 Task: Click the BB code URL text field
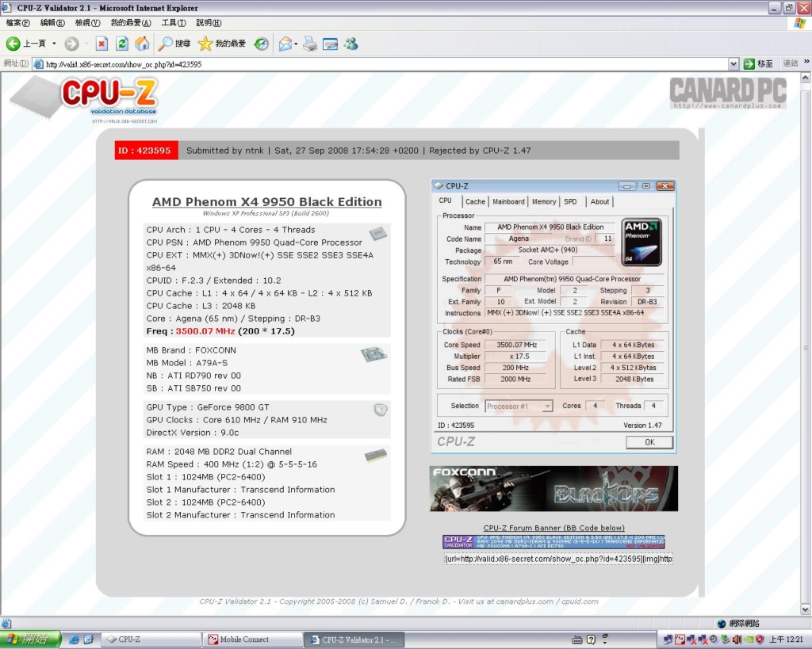[558, 559]
